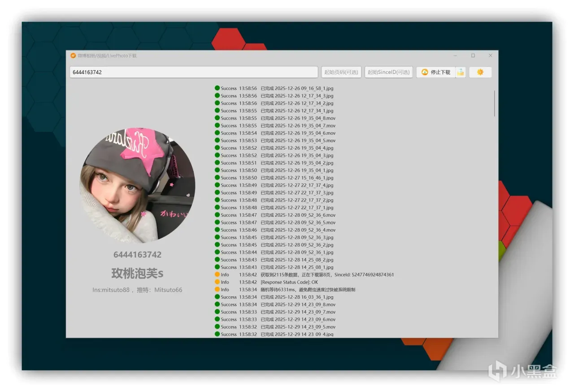Click the cloud download icon on 停止下载
The height and width of the screenshot is (392, 574).
(x=425, y=72)
